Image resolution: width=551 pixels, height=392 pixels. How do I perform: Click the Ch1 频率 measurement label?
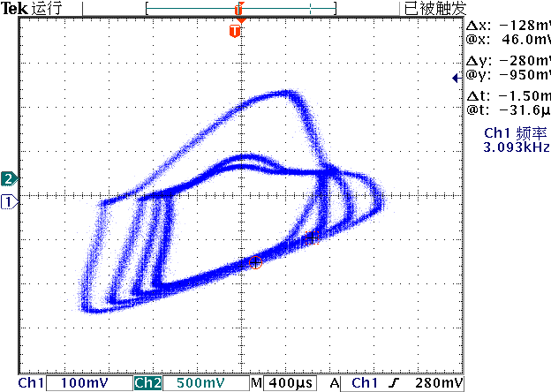pyautogui.click(x=516, y=133)
